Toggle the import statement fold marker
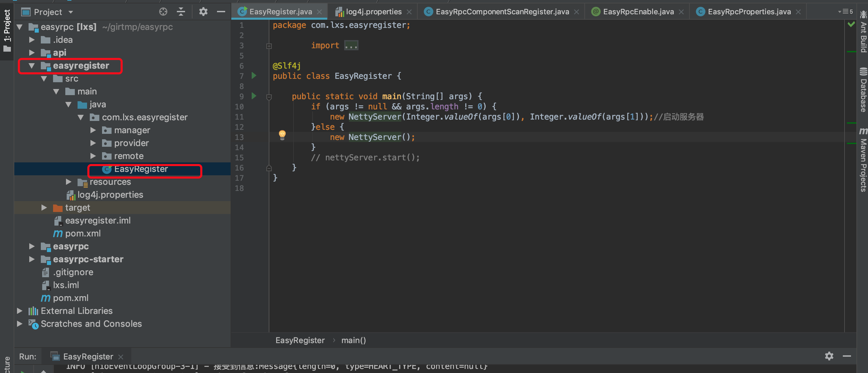The width and height of the screenshot is (868, 373). coord(269,46)
